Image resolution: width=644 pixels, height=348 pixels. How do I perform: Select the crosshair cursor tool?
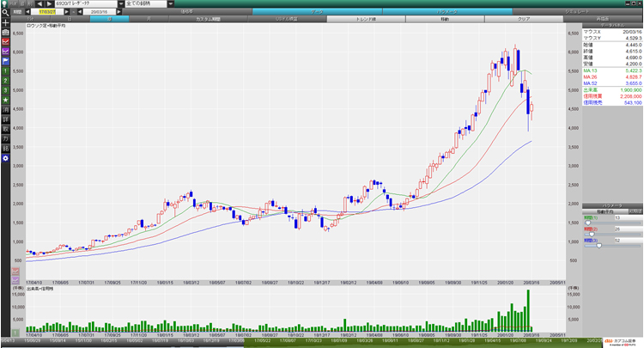pos(6,22)
